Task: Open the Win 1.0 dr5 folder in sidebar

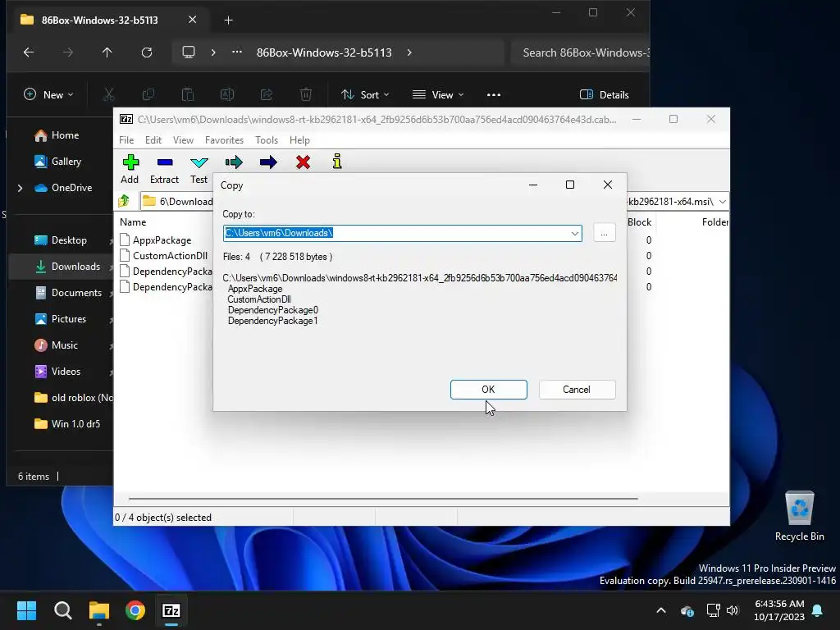Action: coord(67,424)
